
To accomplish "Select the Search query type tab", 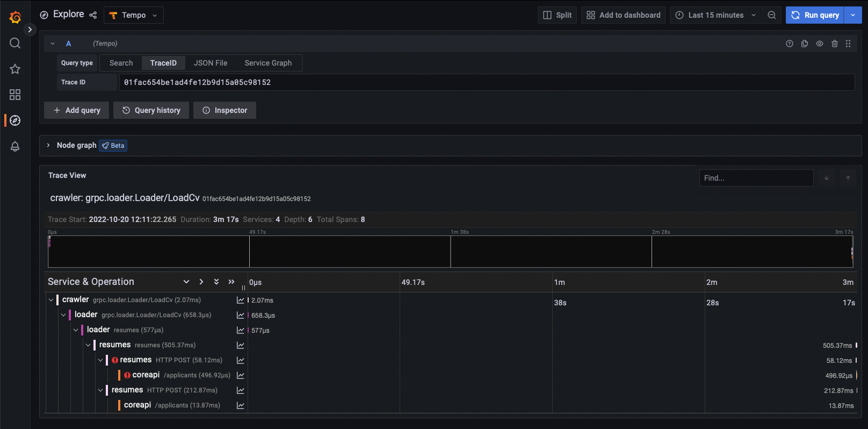I will pyautogui.click(x=121, y=63).
